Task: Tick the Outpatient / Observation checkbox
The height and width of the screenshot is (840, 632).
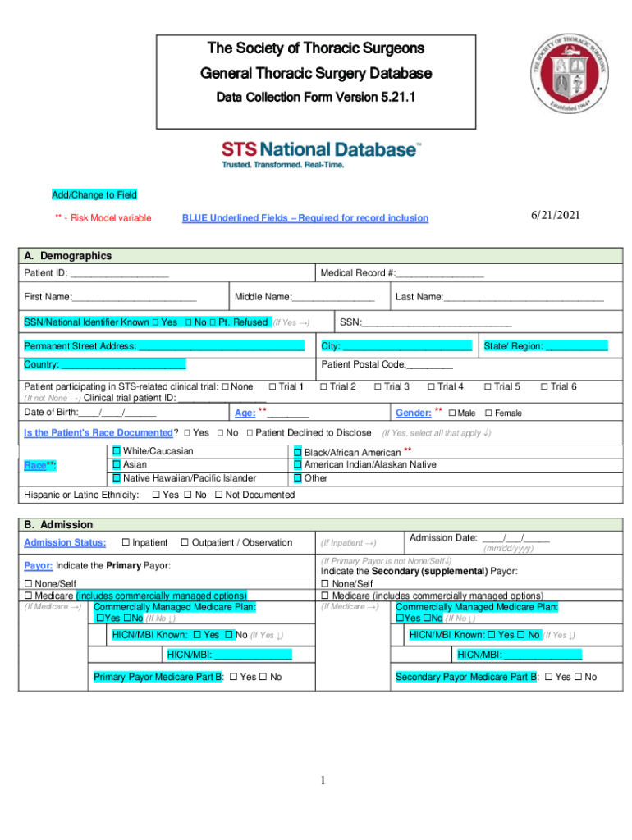Action: (x=185, y=542)
